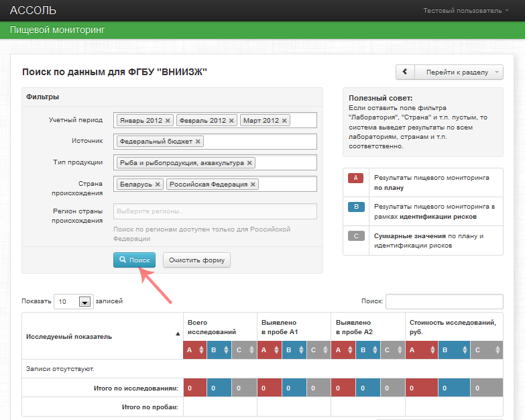Viewport: 525px width, 420px height.
Task: Open the Тестовый пользователь user menu
Action: (x=466, y=11)
